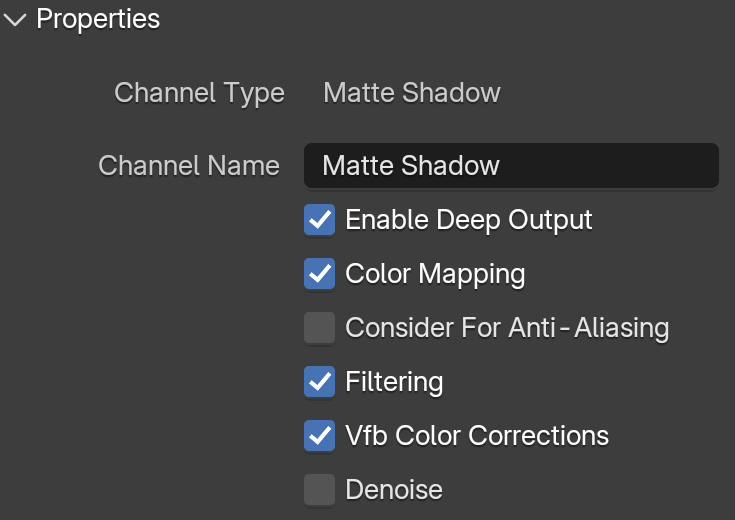735x520 pixels.
Task: Click the white checkmark beside Filtering
Action: pos(319,381)
